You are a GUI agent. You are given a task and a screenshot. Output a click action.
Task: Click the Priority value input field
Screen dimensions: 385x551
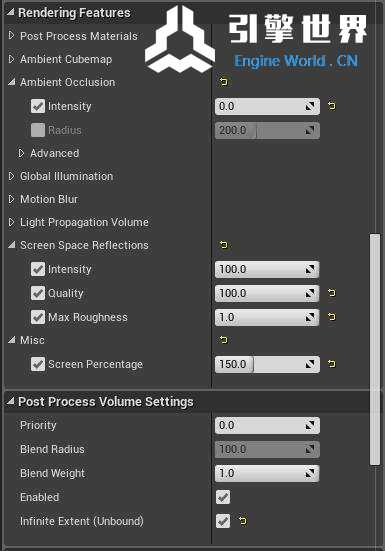267,425
